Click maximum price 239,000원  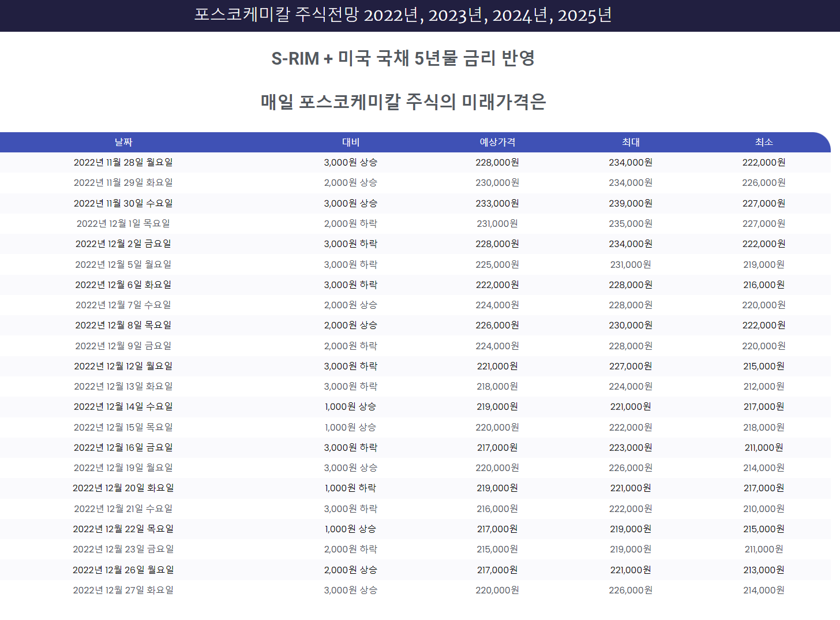coord(631,203)
